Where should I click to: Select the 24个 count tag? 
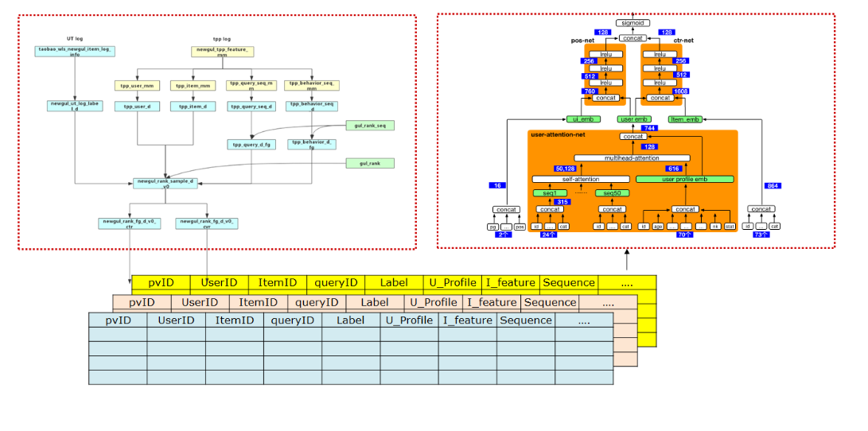[548, 235]
